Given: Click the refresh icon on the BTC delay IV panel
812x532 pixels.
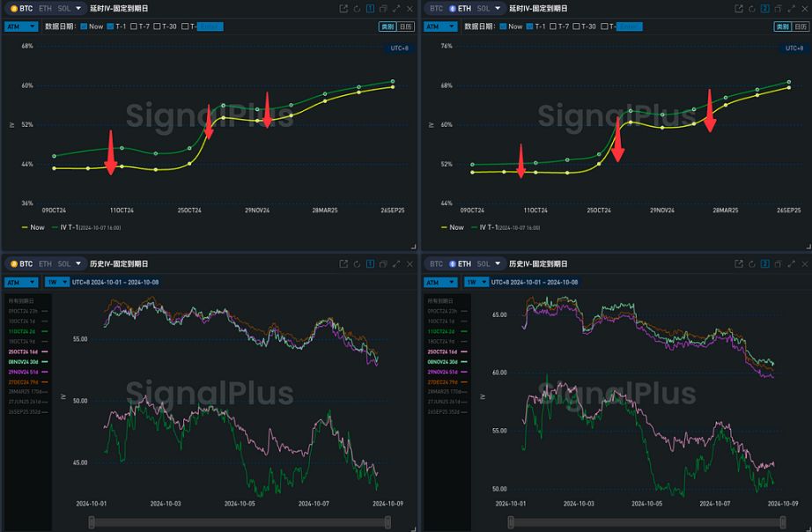Looking at the screenshot, I should pos(356,8).
